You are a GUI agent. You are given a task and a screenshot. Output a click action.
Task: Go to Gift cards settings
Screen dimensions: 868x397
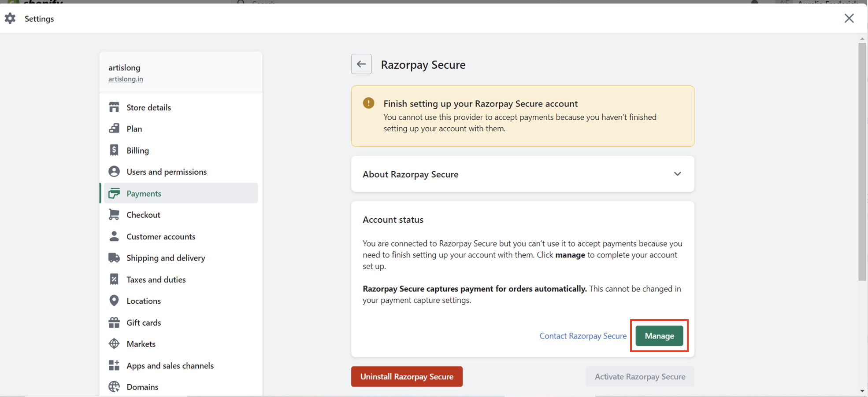180,322
